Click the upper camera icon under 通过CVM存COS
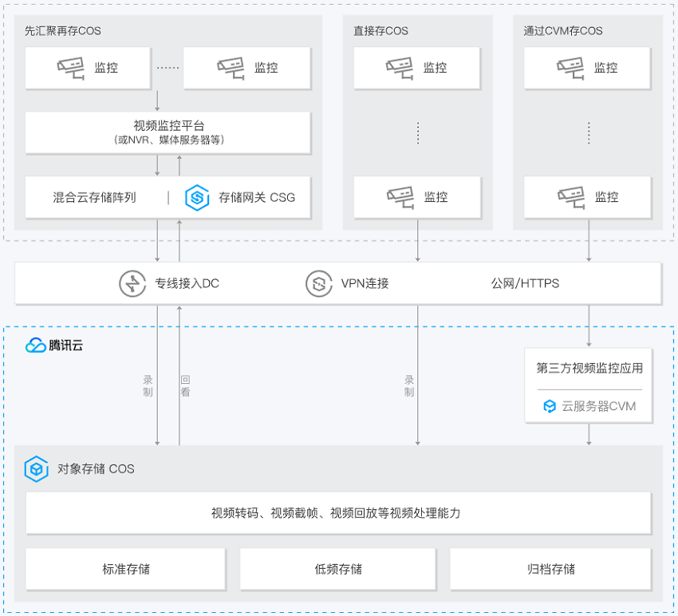This screenshot has height=616, width=678. 570,69
